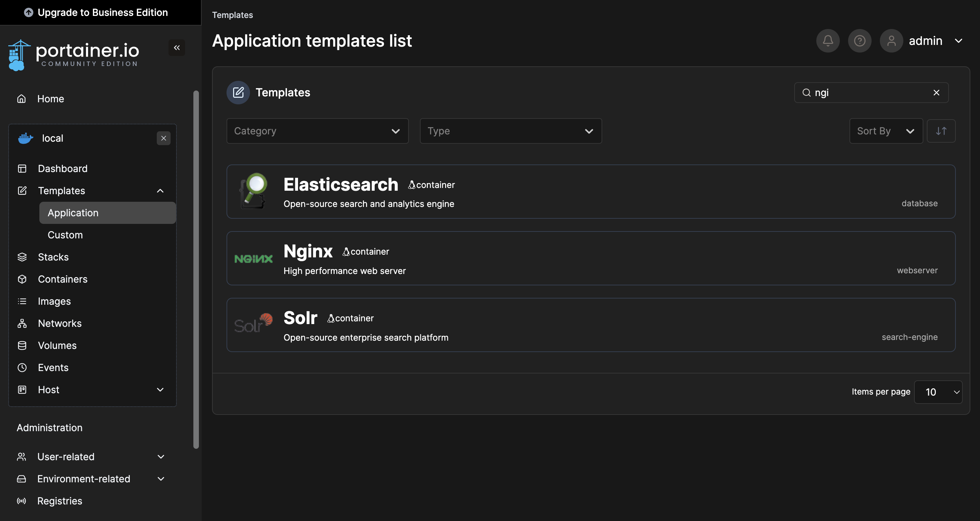980x521 pixels.
Task: Click the sidebar vertical scrollbar
Action: (x=196, y=269)
